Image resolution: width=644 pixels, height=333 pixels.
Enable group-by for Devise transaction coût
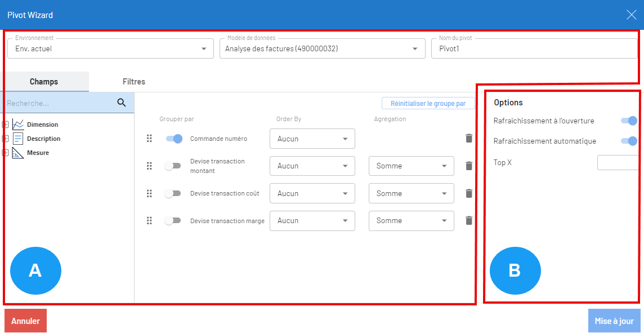[x=173, y=193]
